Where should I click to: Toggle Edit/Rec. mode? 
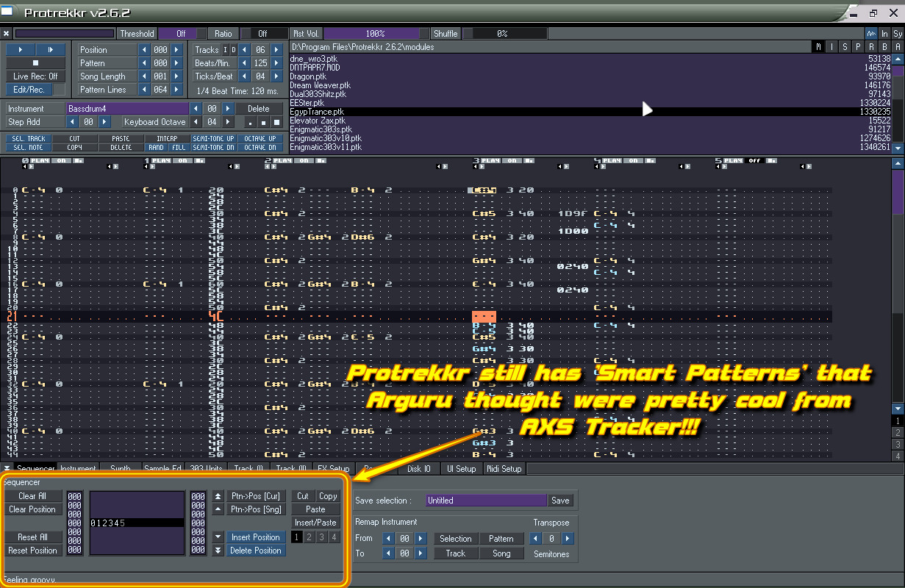coord(29,89)
